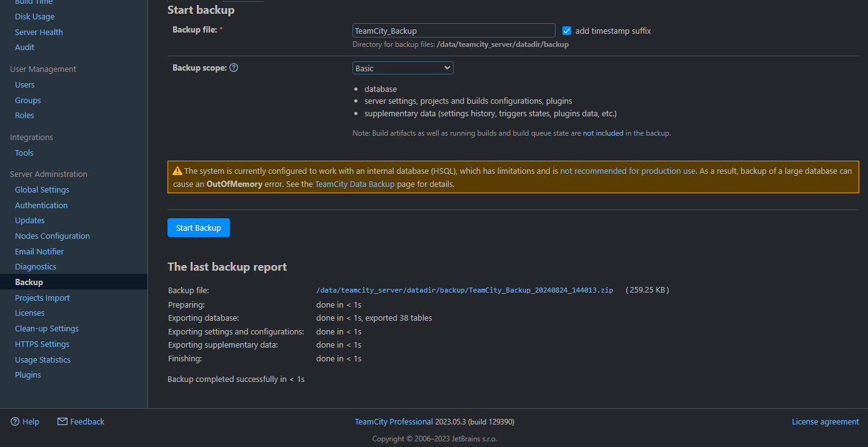Click inside the Backup file name field
This screenshot has height=447, width=868.
(x=453, y=31)
